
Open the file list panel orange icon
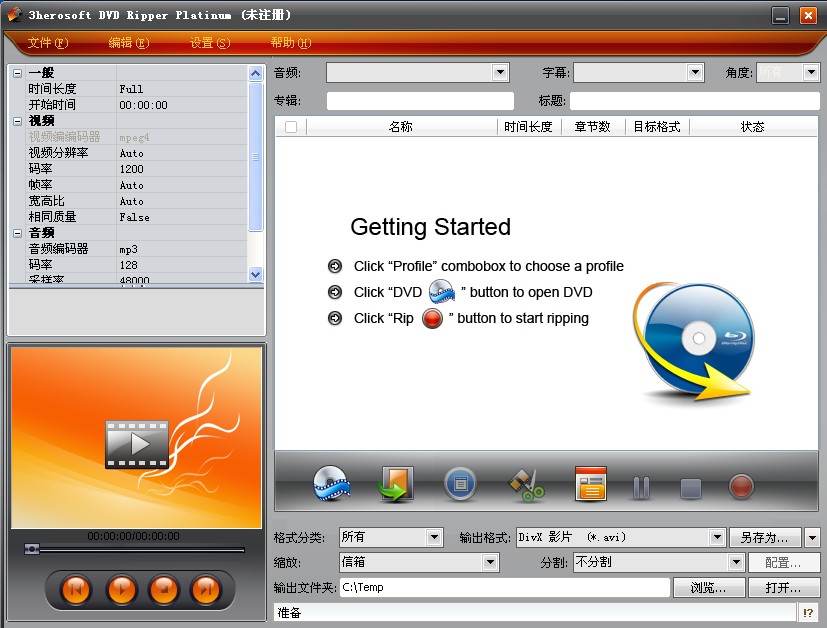(x=590, y=486)
